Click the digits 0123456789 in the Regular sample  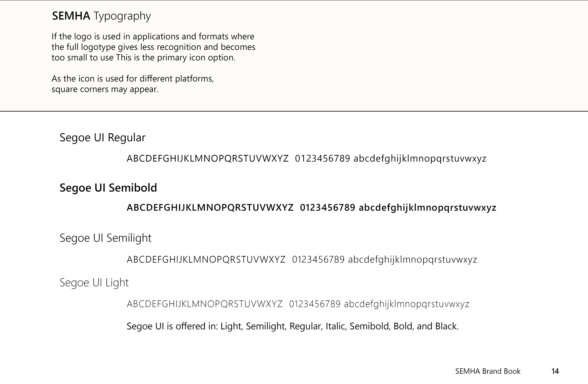click(x=322, y=158)
